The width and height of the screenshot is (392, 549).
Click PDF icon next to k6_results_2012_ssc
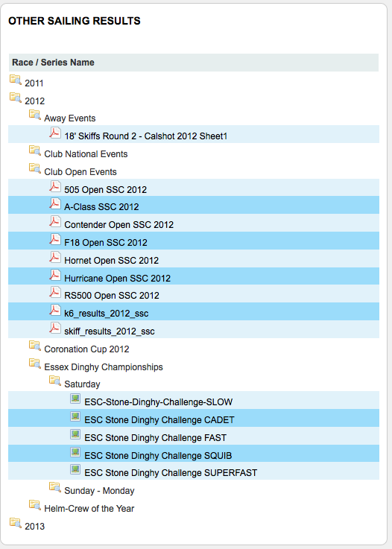(54, 310)
